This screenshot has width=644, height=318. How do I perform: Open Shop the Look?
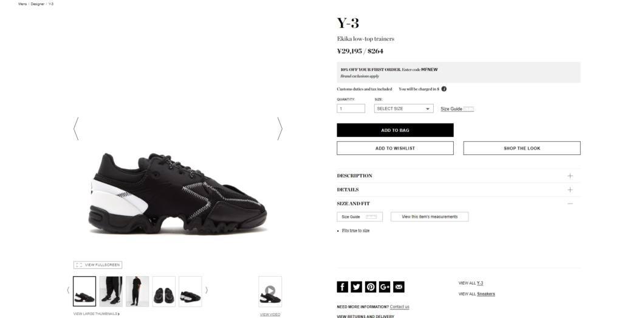pyautogui.click(x=522, y=148)
